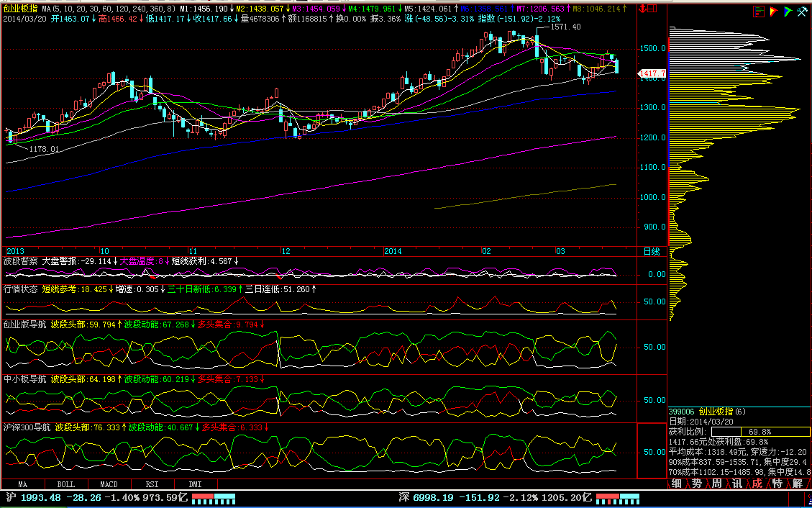Open the hammer and wrench settings icon
Screen dimensions: 812x508
point(802,12)
